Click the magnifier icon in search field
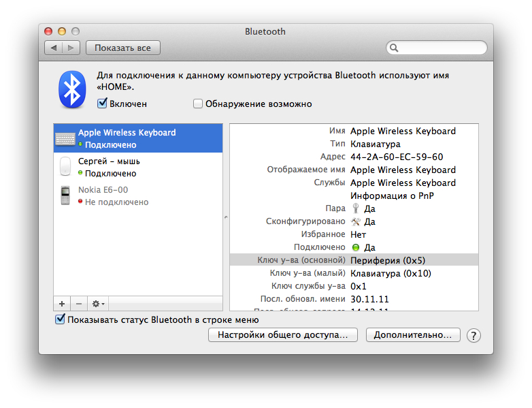Image resolution: width=532 pixels, height=408 pixels. [394, 48]
